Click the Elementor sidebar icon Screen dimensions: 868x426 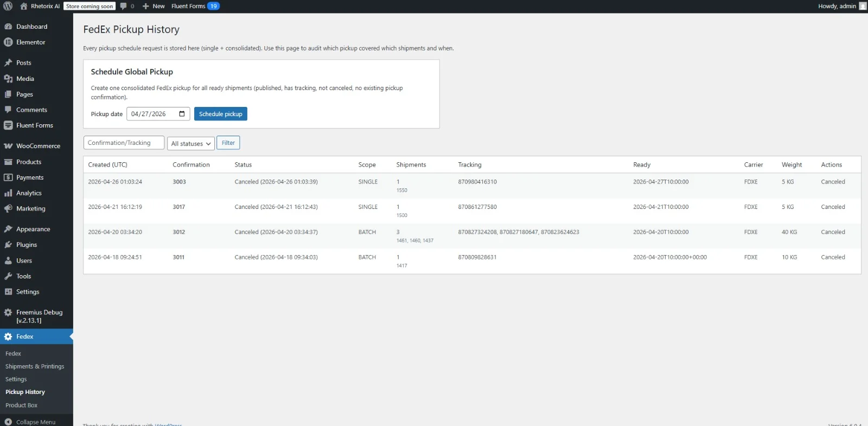[8, 42]
